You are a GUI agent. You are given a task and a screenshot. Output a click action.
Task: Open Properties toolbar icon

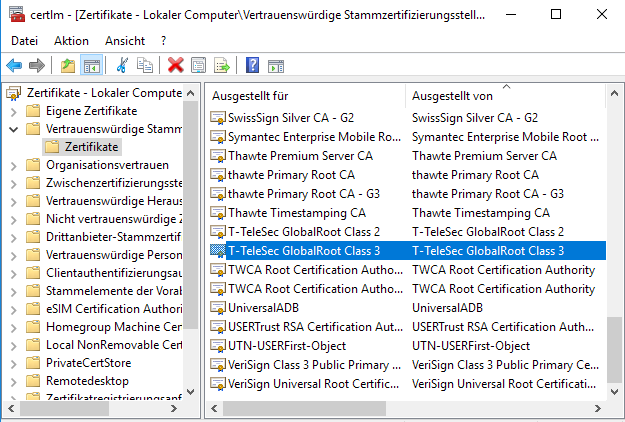(x=199, y=65)
